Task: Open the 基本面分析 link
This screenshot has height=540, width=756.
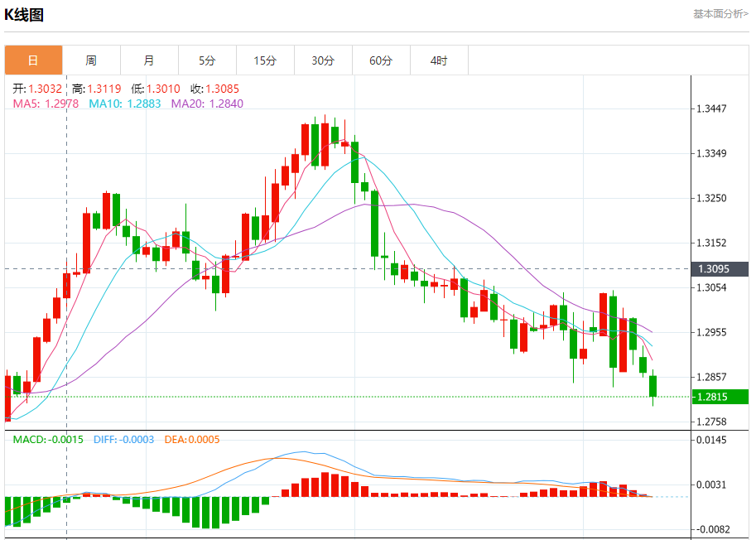Action: [720, 14]
